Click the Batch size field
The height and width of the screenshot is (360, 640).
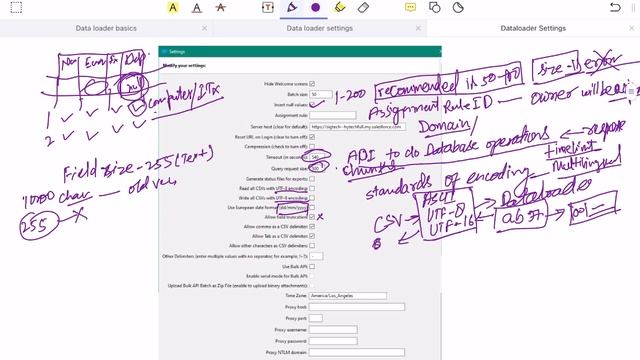coord(321,94)
